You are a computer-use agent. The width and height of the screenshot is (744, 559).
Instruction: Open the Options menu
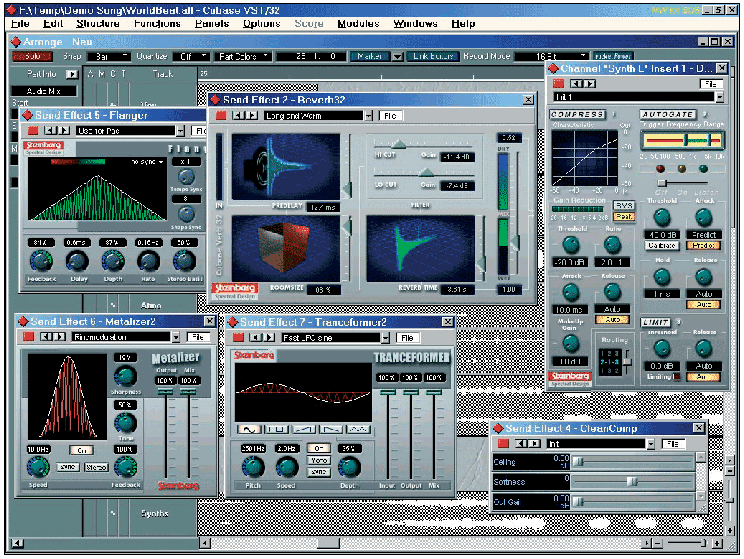pos(261,24)
